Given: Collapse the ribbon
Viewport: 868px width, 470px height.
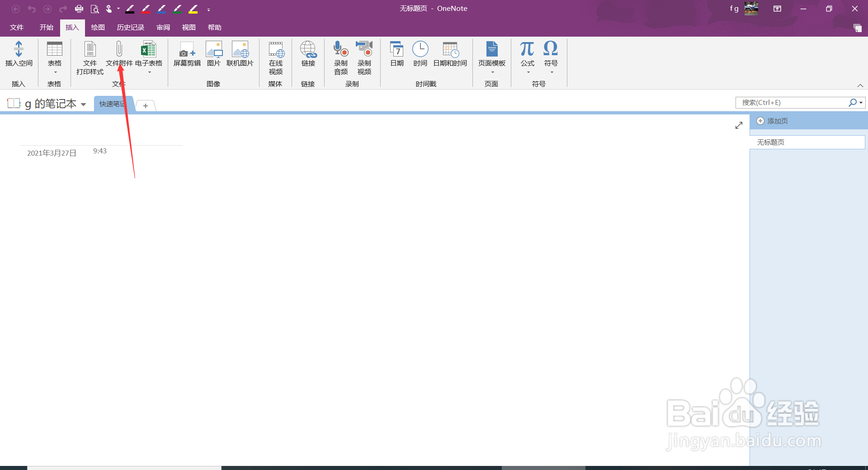Looking at the screenshot, I should click(860, 85).
